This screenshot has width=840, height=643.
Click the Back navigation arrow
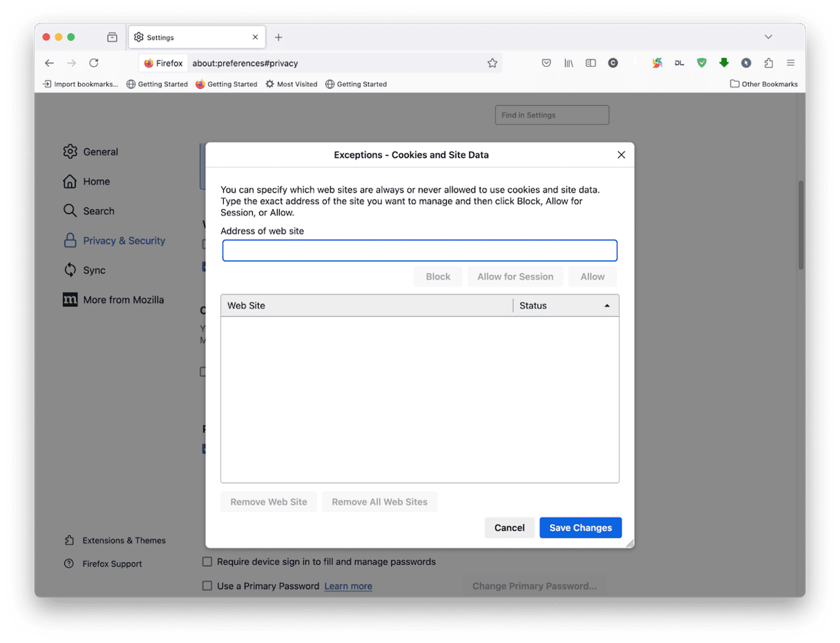(49, 62)
